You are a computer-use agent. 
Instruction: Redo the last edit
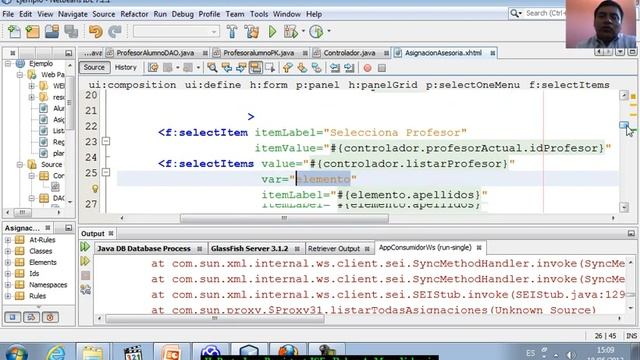115,31
